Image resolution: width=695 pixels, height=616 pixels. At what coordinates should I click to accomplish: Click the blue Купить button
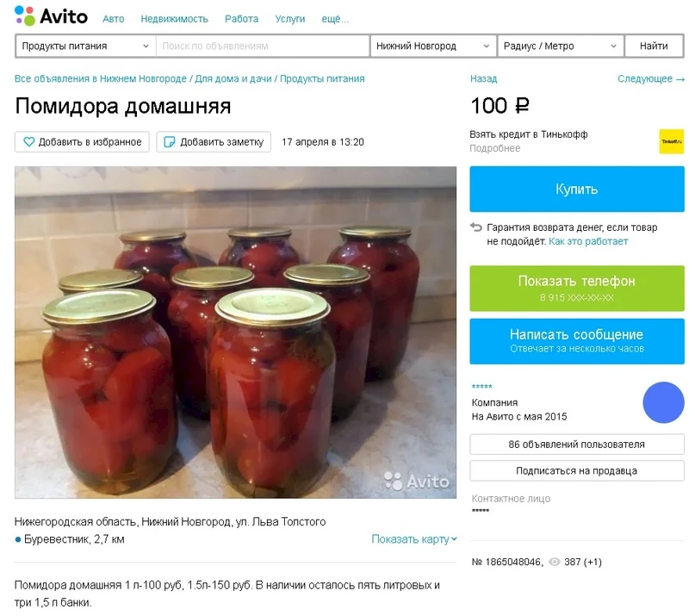coord(577,189)
